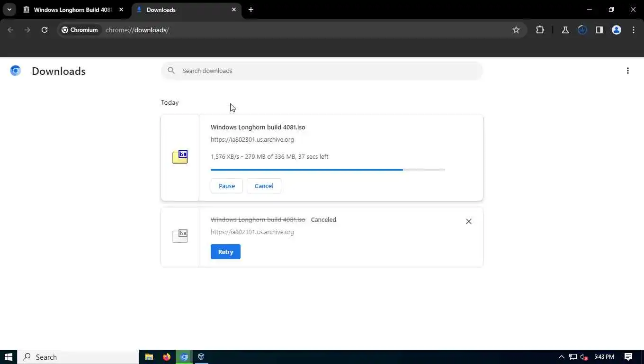The image size is (644, 364).
Task: Open the archive.org URL of canceled download
Action: point(252,232)
